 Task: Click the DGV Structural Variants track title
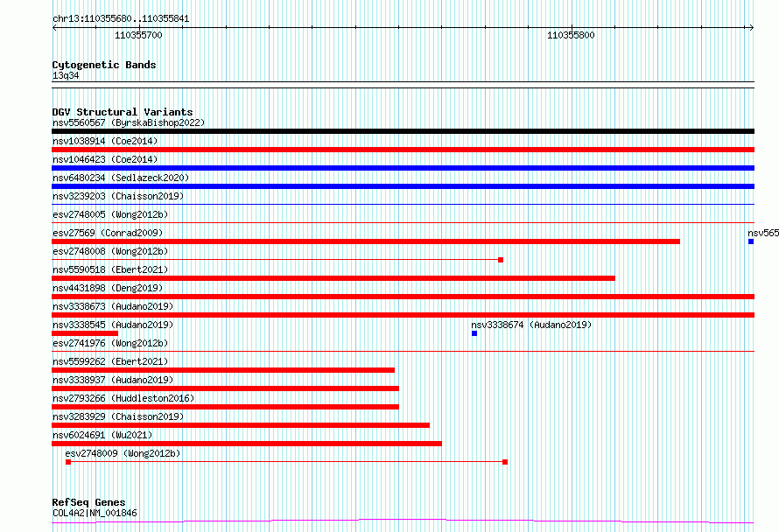tap(123, 112)
